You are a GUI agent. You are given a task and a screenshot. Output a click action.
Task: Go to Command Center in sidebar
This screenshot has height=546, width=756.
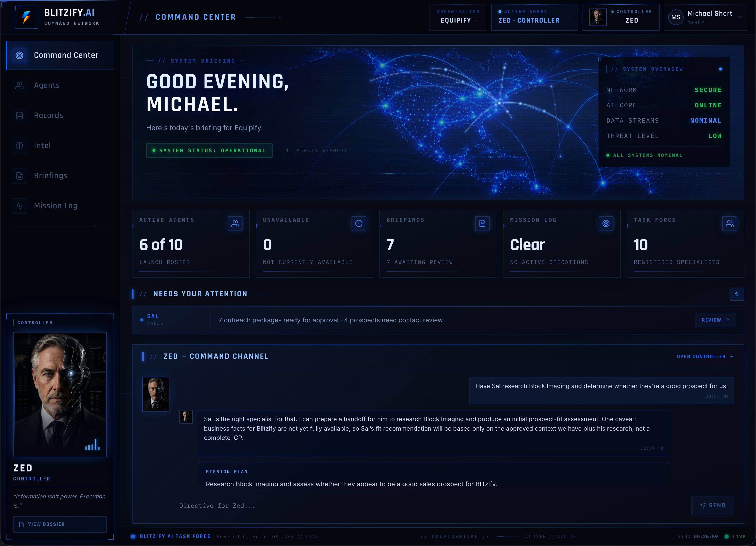point(60,55)
